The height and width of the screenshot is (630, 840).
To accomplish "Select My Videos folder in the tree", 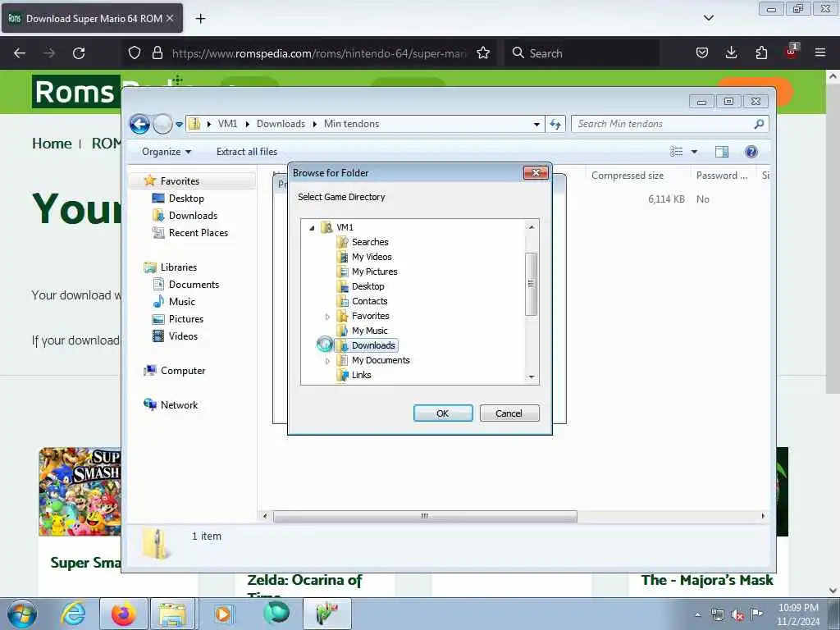I will tap(372, 257).
